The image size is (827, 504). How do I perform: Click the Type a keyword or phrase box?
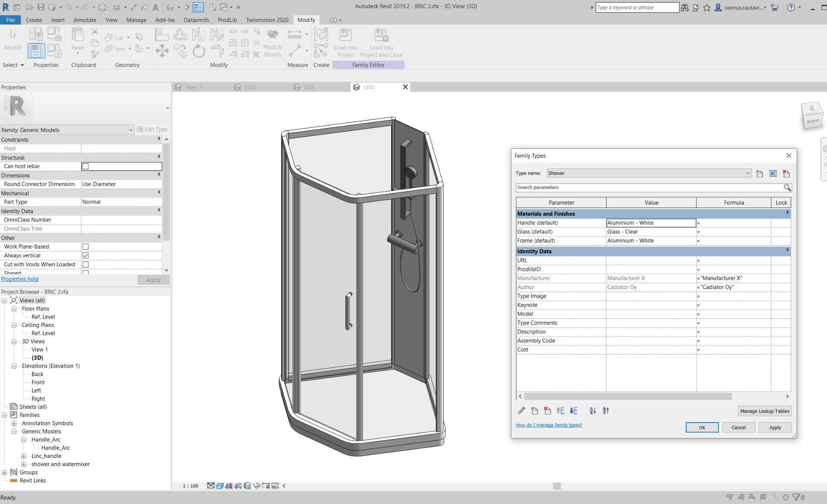(637, 7)
